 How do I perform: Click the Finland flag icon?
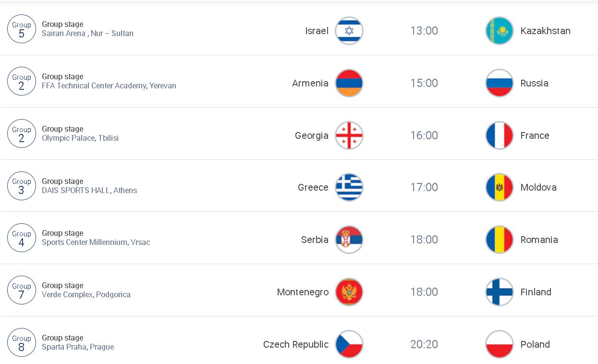point(500,292)
